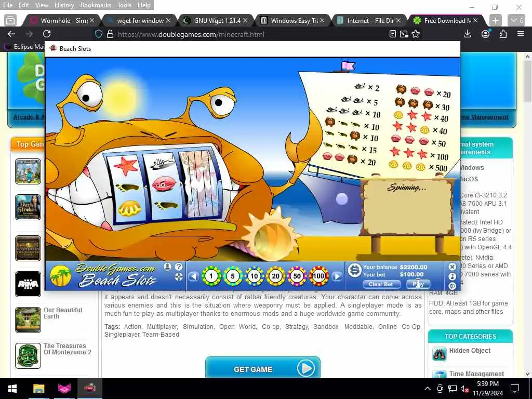The width and height of the screenshot is (532, 399).
Task: Toggle the sound icon below music note
Action: coord(452,286)
